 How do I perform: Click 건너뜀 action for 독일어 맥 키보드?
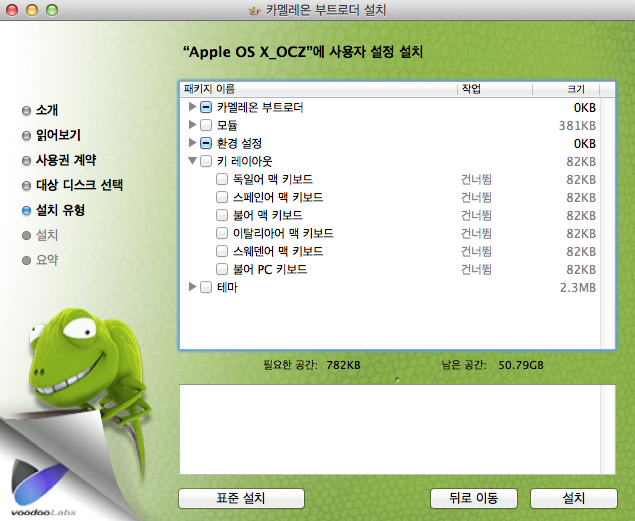tap(476, 179)
